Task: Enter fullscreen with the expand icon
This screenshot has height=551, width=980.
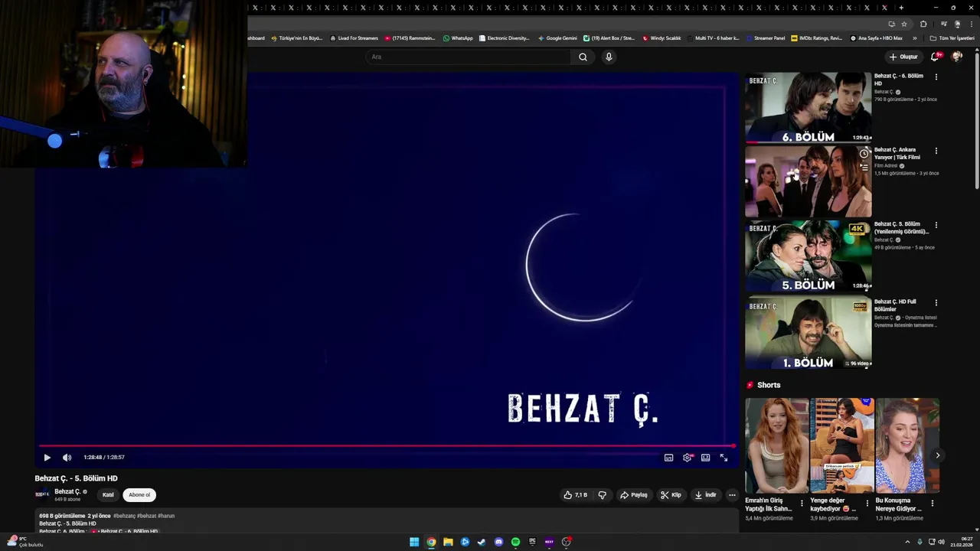Action: pyautogui.click(x=724, y=458)
